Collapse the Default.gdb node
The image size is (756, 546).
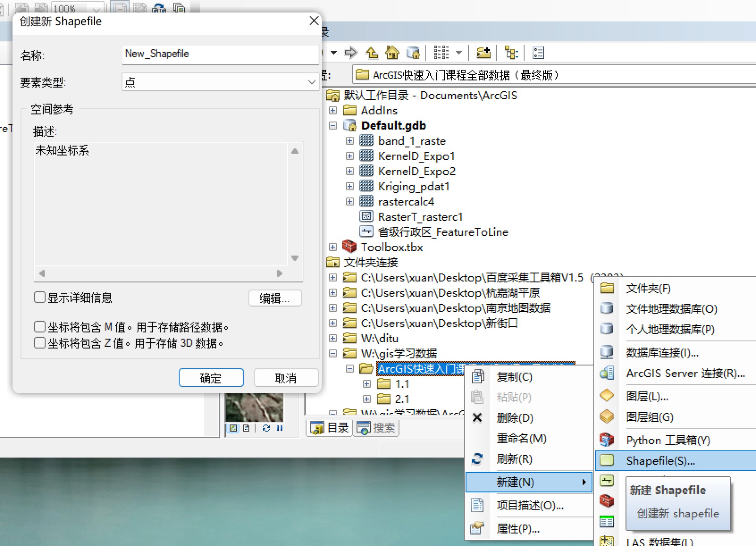[x=332, y=126]
